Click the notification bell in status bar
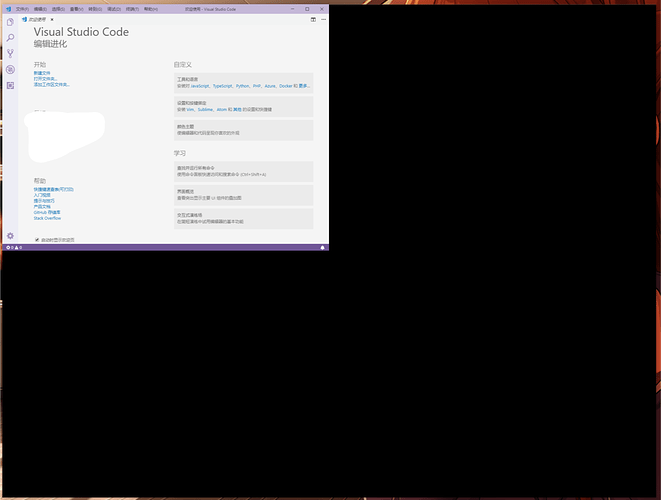 pos(322,247)
